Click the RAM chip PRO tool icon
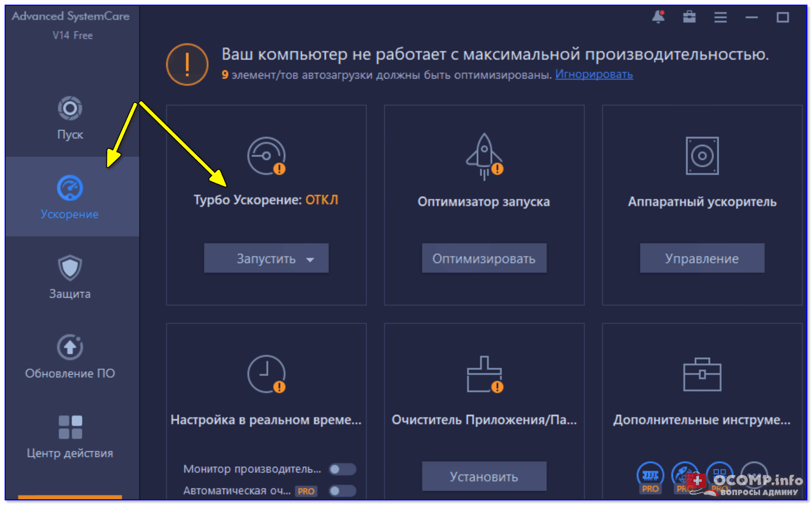 pyautogui.click(x=650, y=476)
